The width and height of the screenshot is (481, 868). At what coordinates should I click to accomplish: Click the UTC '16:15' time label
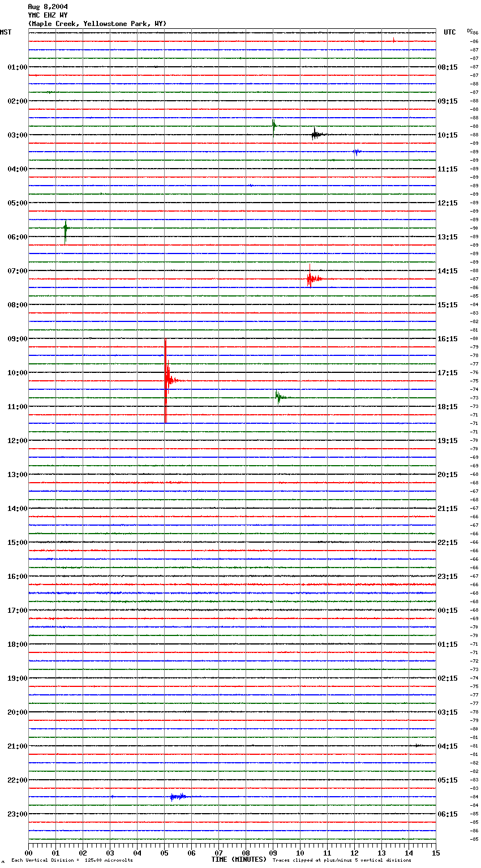point(448,339)
